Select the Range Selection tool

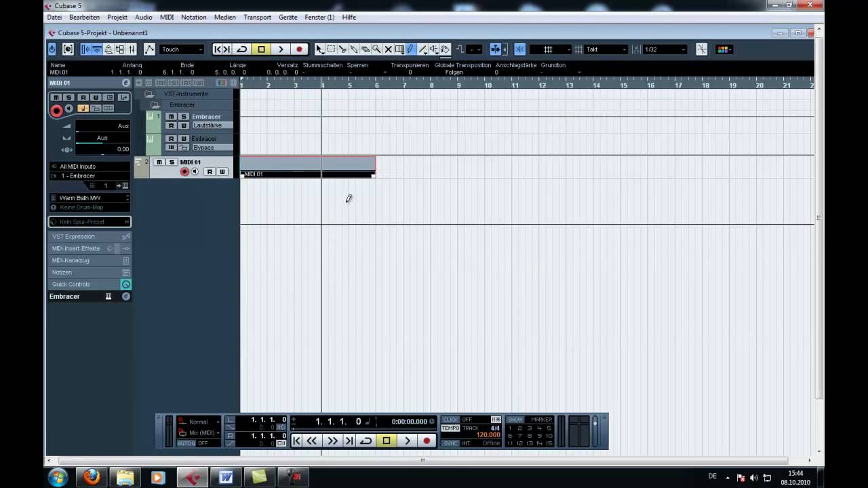click(331, 49)
